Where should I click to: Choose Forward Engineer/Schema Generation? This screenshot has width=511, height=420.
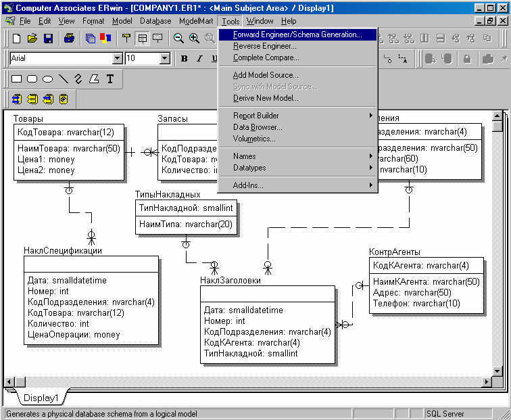pos(297,34)
